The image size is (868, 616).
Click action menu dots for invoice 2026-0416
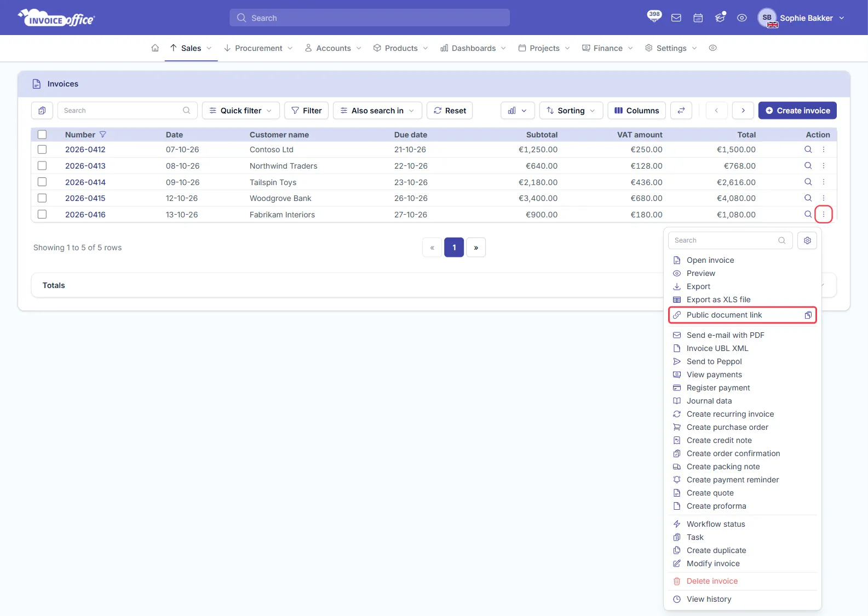pos(824,215)
